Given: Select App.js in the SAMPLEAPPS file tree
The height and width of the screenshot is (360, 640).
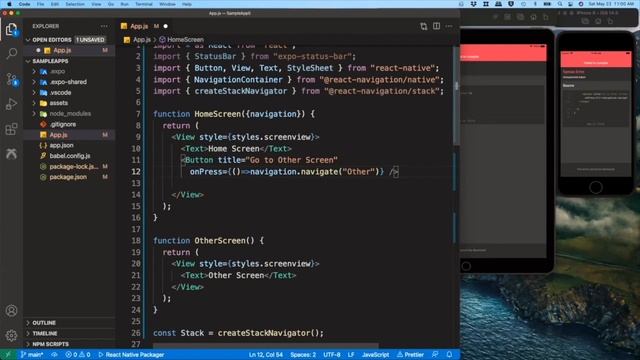Looking at the screenshot, I should pyautogui.click(x=58, y=135).
